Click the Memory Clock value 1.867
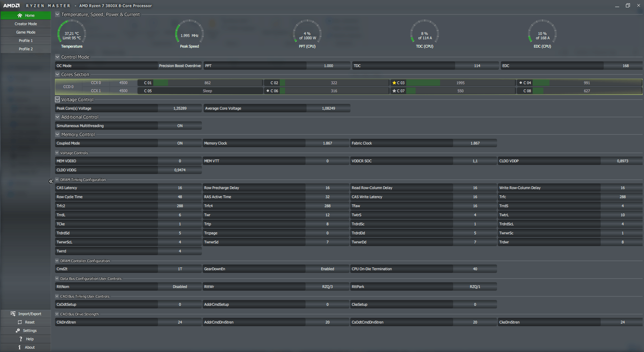The height and width of the screenshot is (352, 644). click(x=327, y=143)
